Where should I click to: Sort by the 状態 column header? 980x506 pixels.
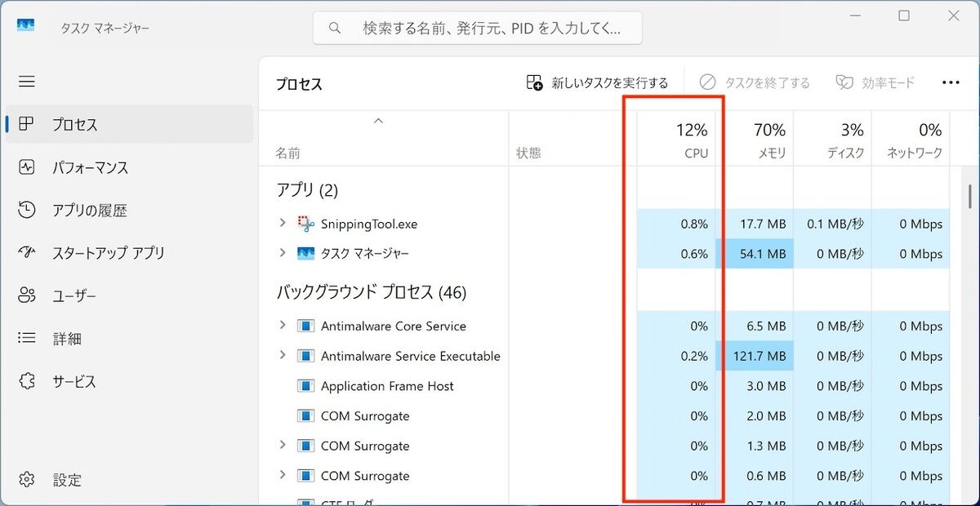[572, 139]
